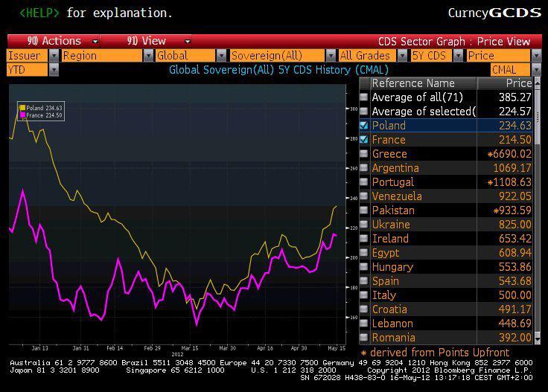
Task: Expand the All Grades dropdown arrow
Action: [x=402, y=56]
